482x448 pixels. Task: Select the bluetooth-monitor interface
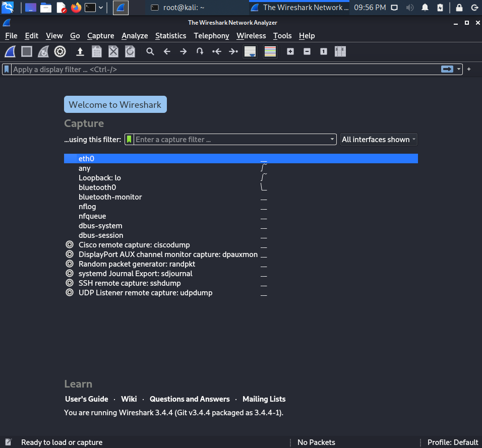coord(240,197)
